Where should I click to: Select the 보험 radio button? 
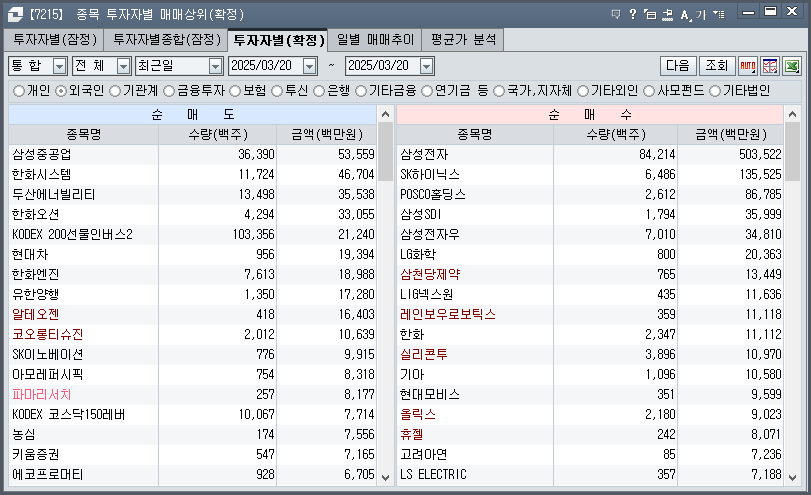(235, 91)
